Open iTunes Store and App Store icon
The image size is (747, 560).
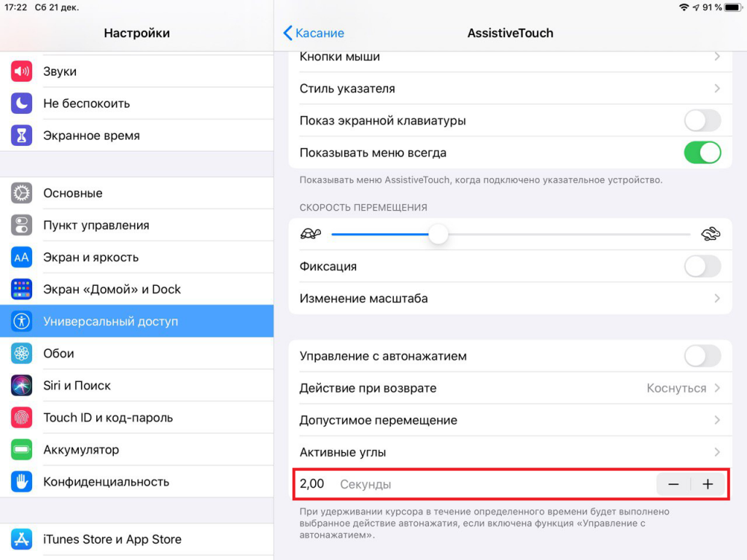coord(22,540)
